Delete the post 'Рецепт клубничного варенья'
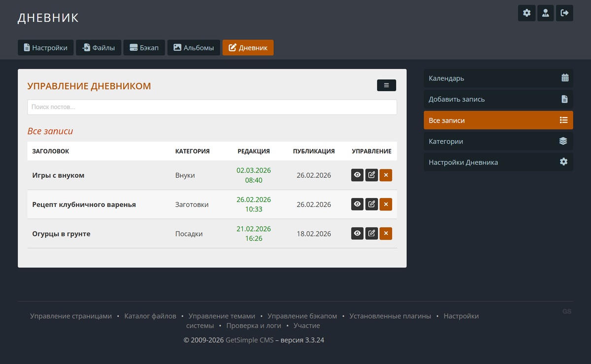 click(x=386, y=204)
